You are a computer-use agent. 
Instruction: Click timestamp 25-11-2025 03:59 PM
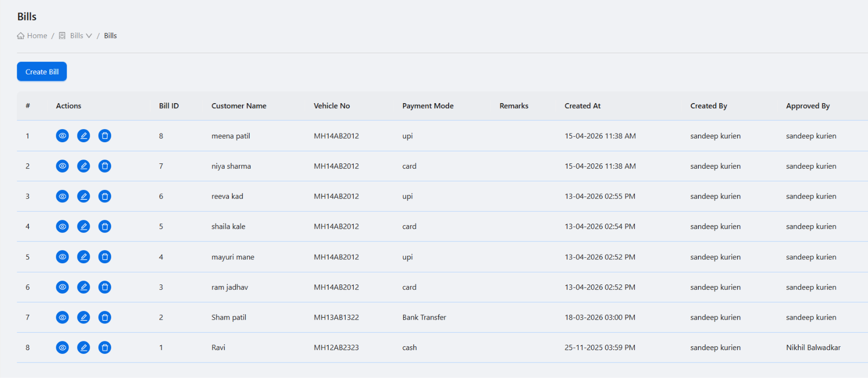pos(600,347)
